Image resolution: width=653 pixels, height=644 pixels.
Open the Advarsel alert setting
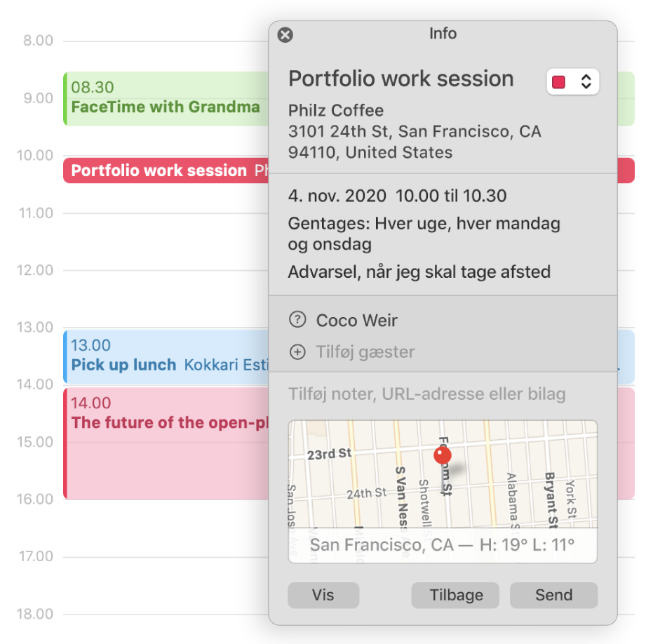pos(419,272)
